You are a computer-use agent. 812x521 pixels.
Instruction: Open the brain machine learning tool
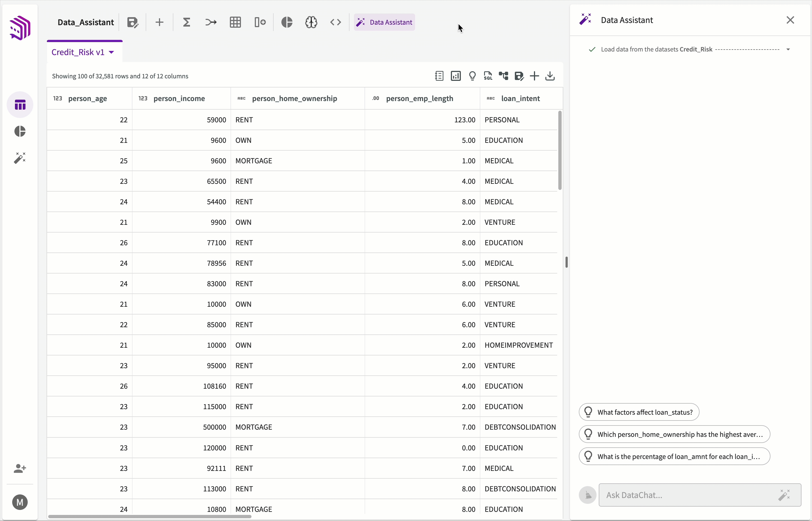tap(311, 22)
